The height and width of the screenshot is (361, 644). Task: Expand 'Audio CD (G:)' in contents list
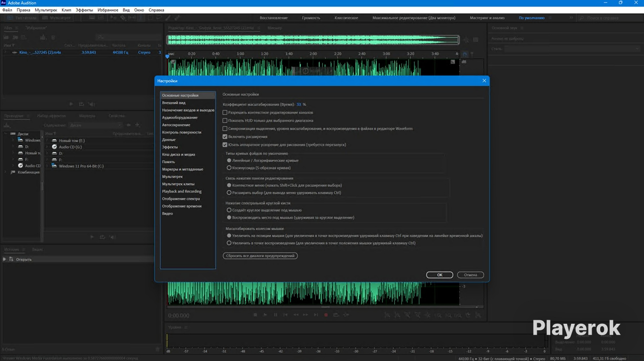click(x=47, y=147)
